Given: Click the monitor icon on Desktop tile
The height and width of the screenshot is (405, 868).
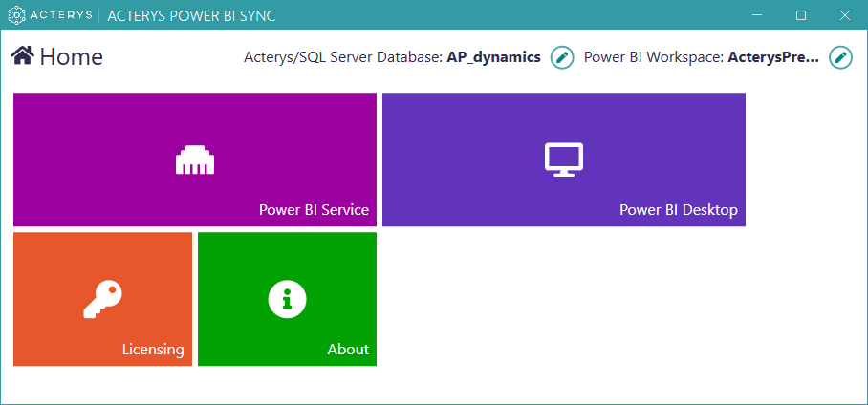Looking at the screenshot, I should [x=564, y=160].
